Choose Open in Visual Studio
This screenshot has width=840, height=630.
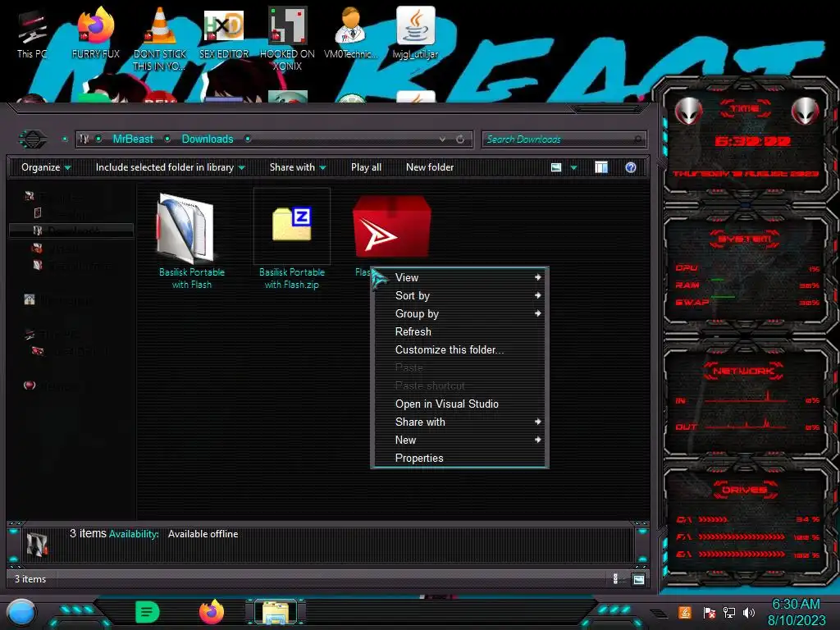pos(459,404)
